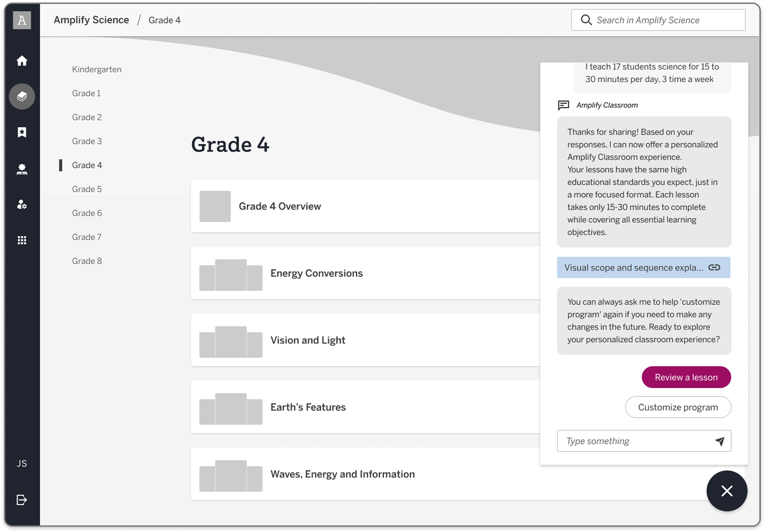Open the Earth's Features unit card
The image size is (765, 532).
coord(365,407)
